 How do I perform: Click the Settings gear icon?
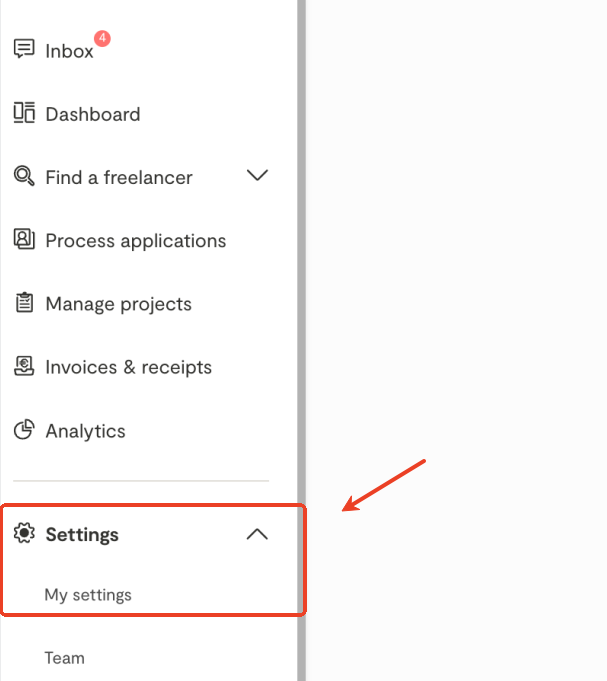point(24,534)
